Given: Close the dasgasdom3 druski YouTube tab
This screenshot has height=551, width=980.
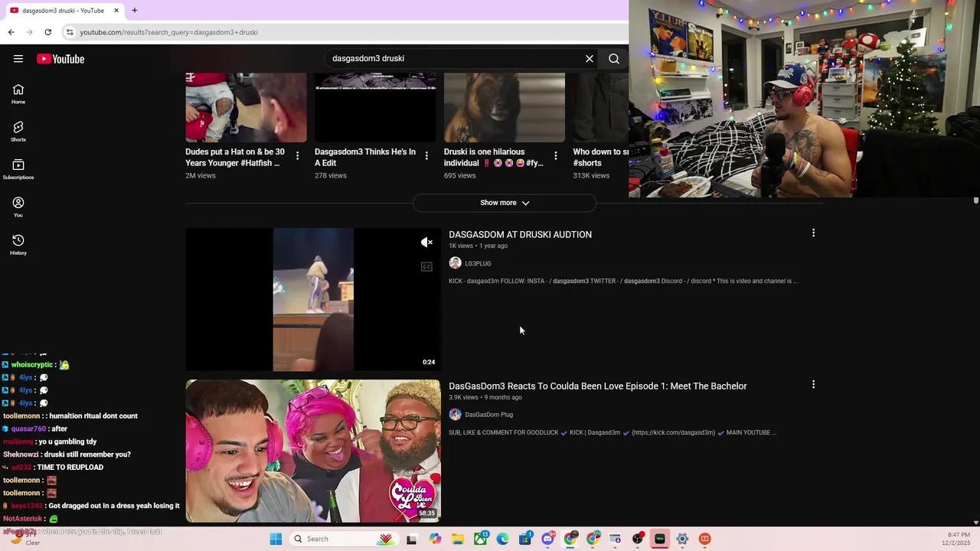Looking at the screenshot, I should (x=116, y=11).
